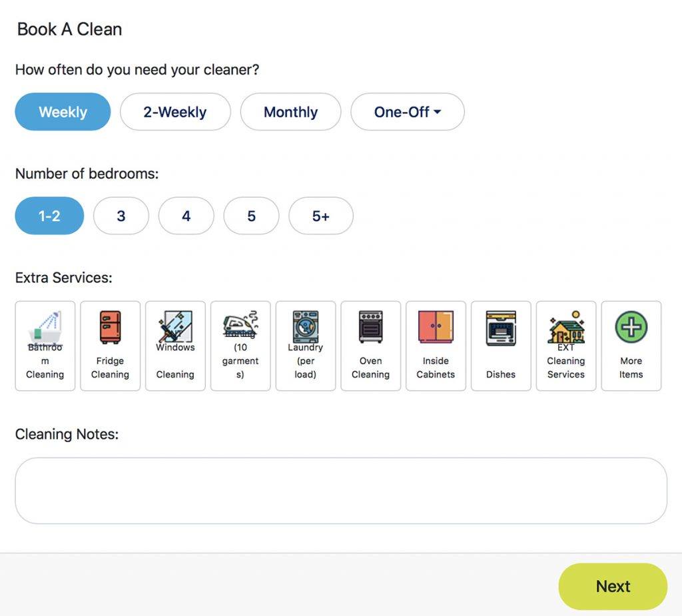Select Weekly cleaning frequency

click(63, 112)
